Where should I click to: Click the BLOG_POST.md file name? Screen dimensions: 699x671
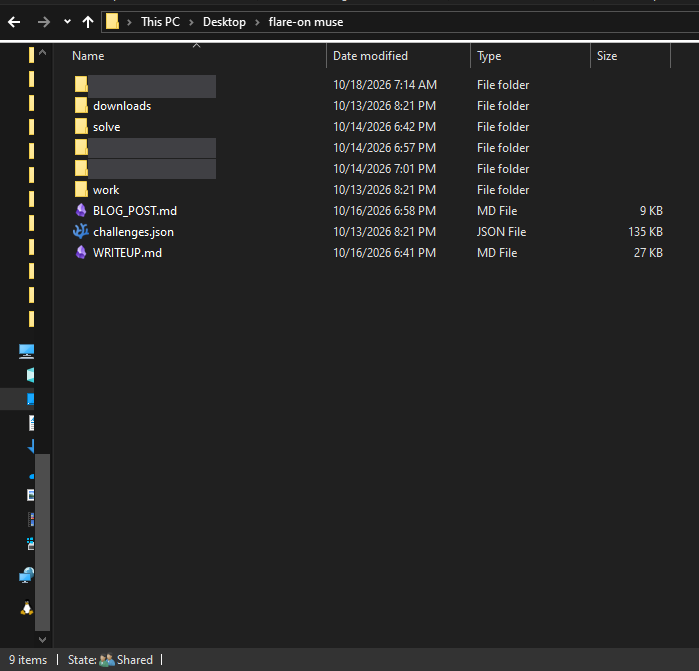(135, 211)
